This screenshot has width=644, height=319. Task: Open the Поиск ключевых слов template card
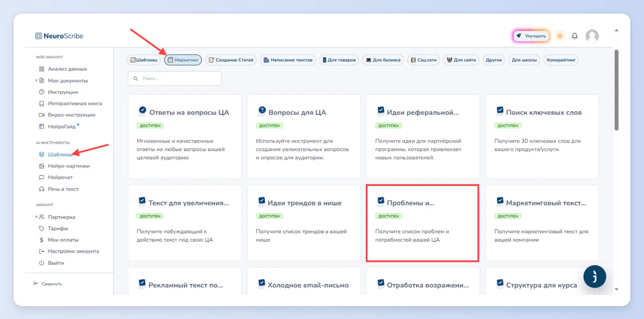coord(542,137)
